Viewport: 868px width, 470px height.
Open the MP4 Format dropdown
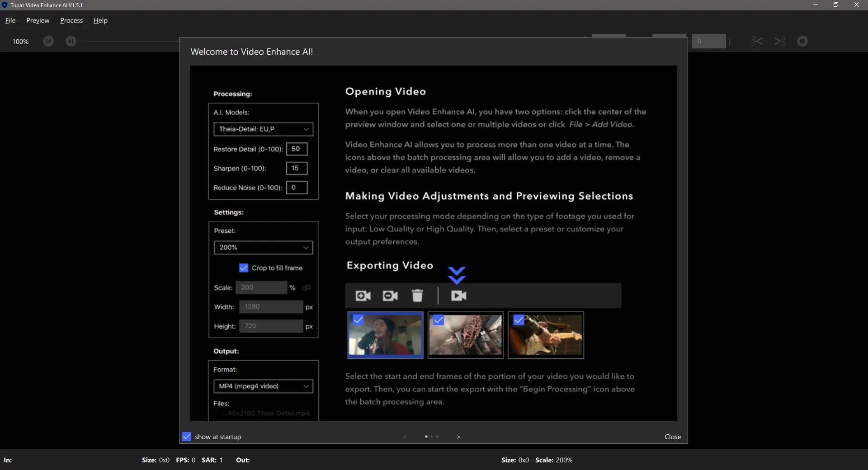(263, 386)
